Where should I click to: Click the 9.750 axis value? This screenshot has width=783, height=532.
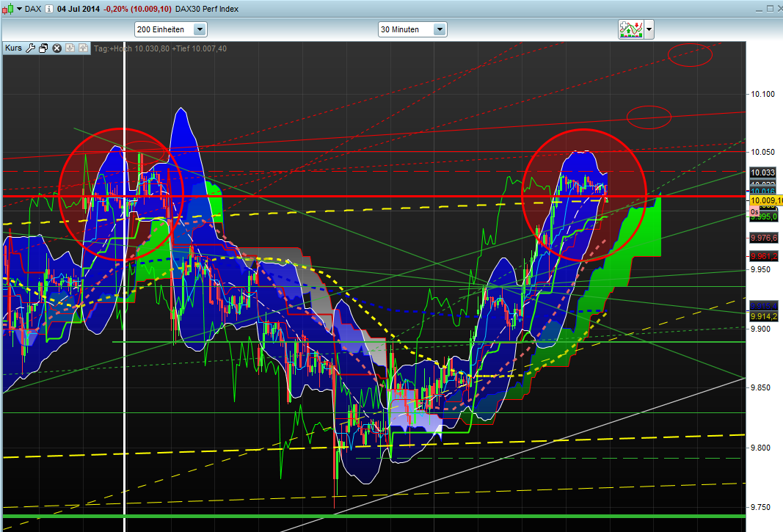[760, 507]
